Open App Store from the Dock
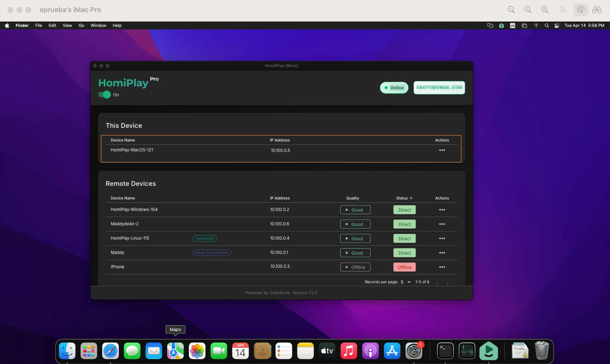The image size is (610, 364). pos(392,351)
